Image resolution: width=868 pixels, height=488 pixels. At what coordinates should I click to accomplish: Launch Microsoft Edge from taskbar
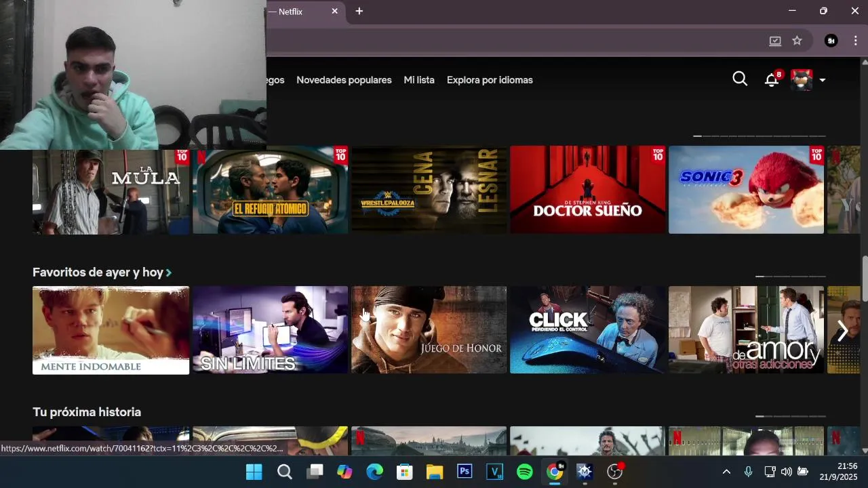coord(375,472)
